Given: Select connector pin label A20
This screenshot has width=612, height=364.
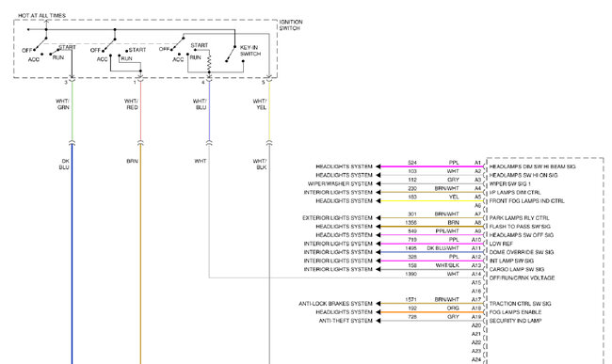Looking at the screenshot, I should (x=476, y=325).
